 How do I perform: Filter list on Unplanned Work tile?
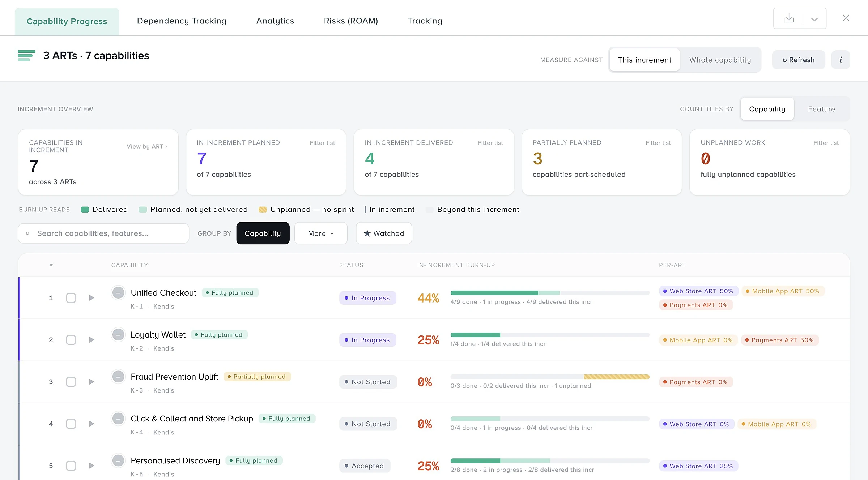click(826, 143)
